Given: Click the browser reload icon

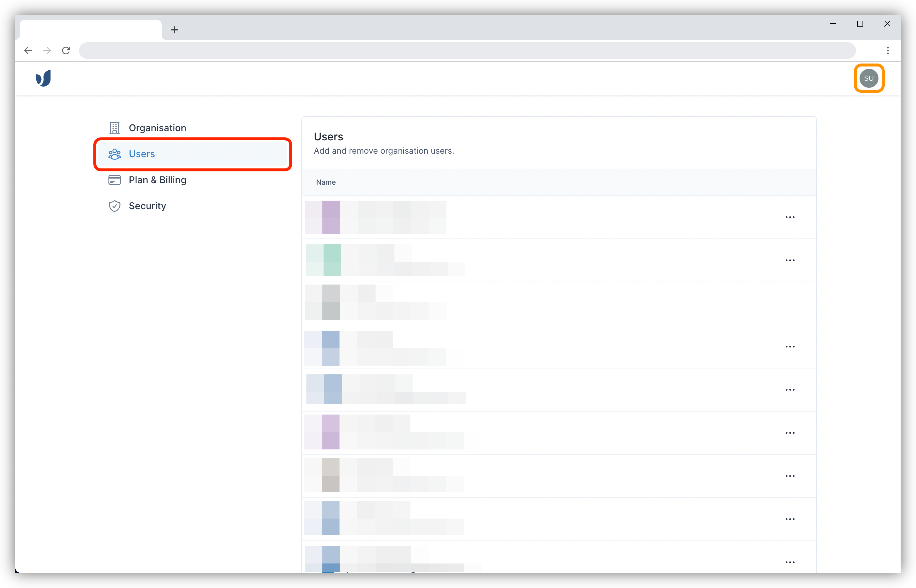Looking at the screenshot, I should [66, 50].
